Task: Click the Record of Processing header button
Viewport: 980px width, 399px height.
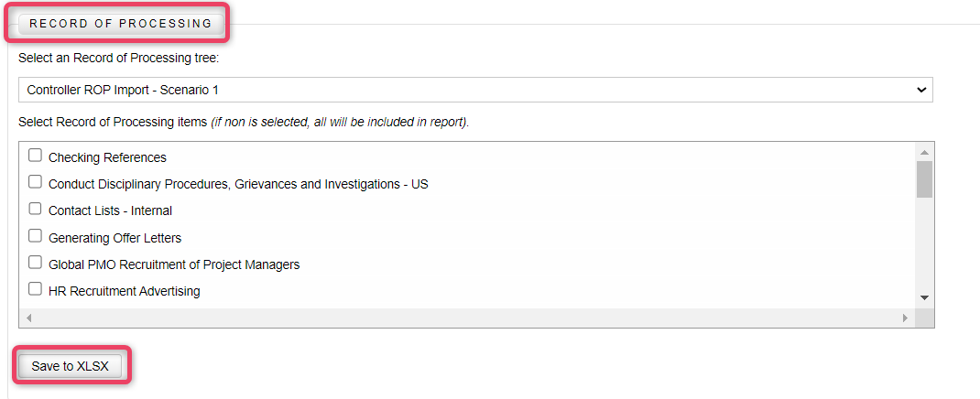Action: coord(121,24)
